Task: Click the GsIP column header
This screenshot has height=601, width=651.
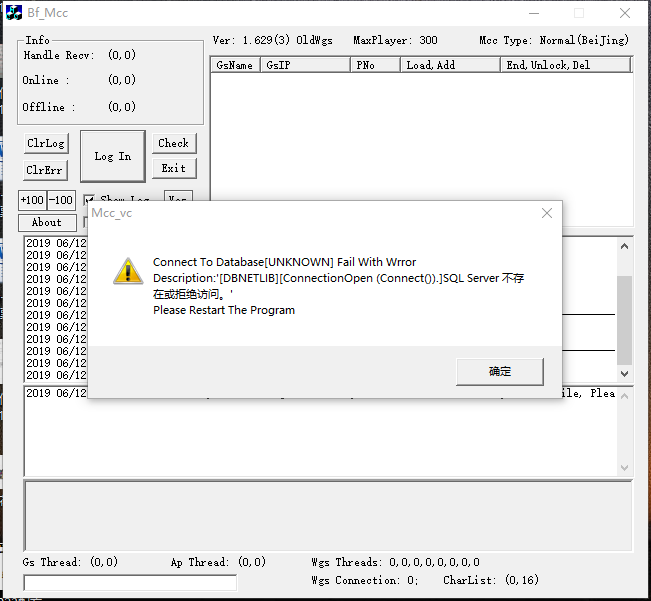Action: click(x=305, y=65)
